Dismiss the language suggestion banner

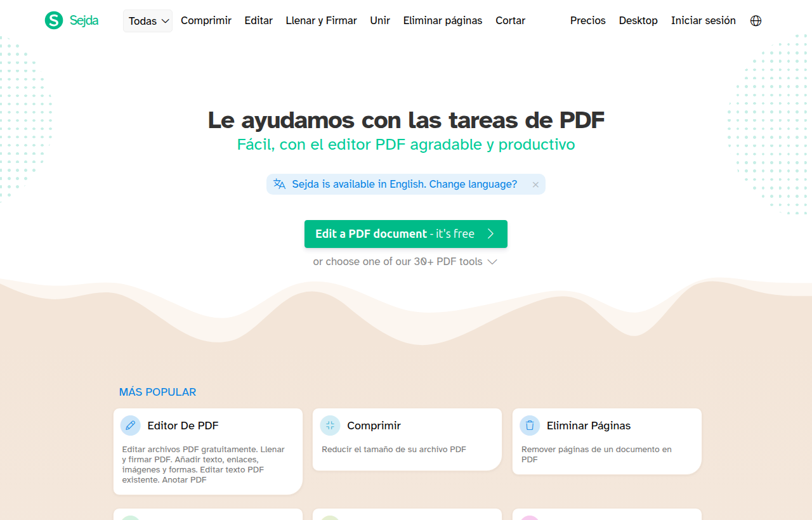pyautogui.click(x=535, y=185)
